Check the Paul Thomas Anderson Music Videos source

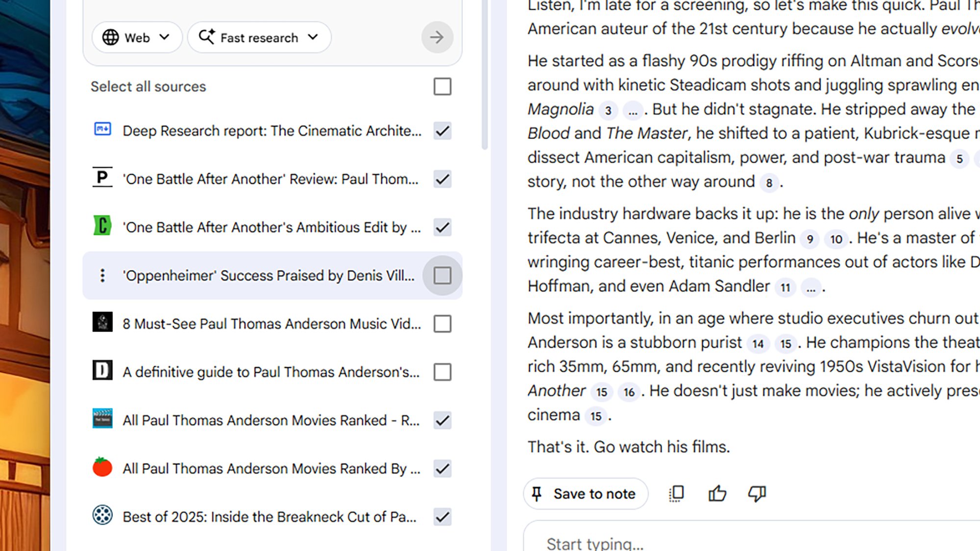[x=441, y=324]
